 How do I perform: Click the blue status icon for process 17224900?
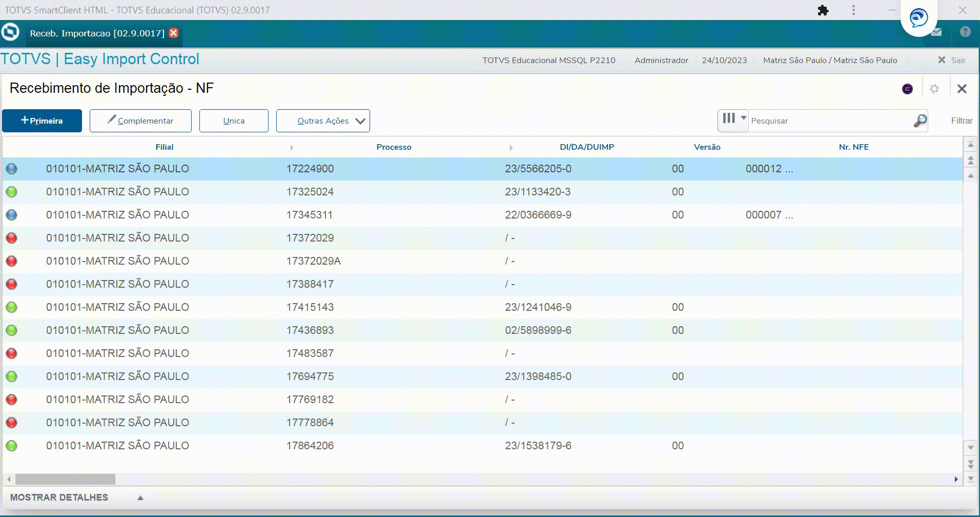[x=11, y=169]
